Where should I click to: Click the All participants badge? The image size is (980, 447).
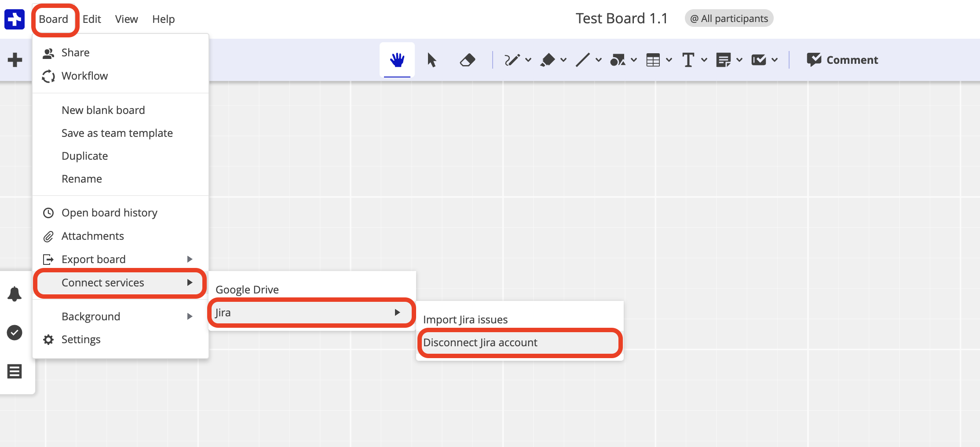(x=729, y=18)
